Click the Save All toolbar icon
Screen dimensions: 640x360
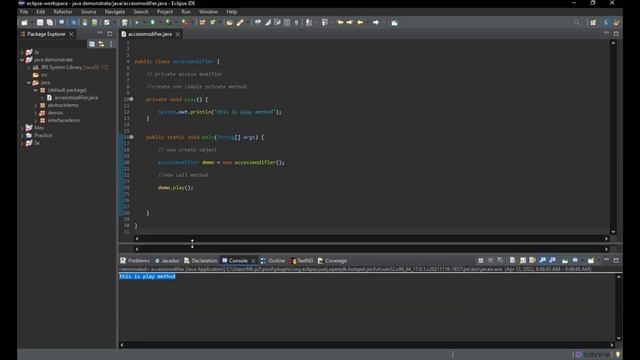click(50, 22)
